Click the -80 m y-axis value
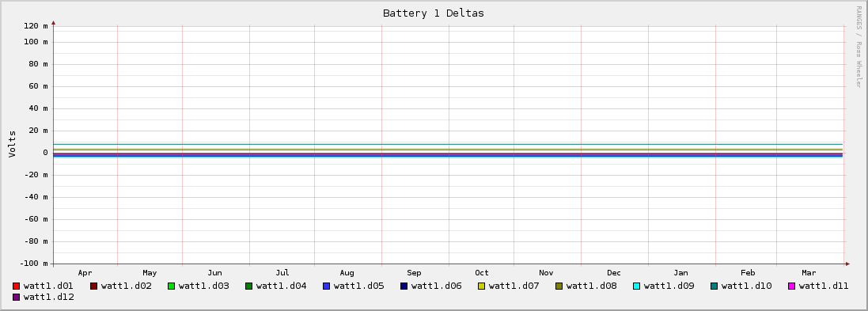The width and height of the screenshot is (868, 311). (x=36, y=241)
